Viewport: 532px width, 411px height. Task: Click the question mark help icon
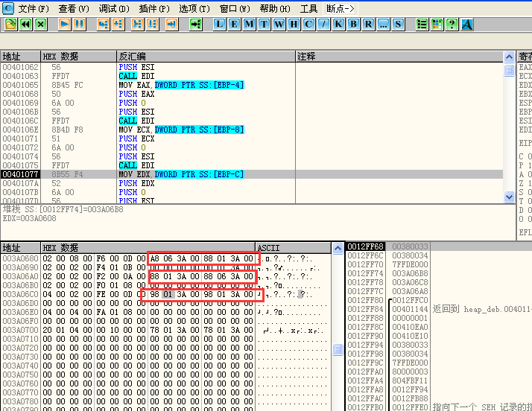[x=452, y=24]
